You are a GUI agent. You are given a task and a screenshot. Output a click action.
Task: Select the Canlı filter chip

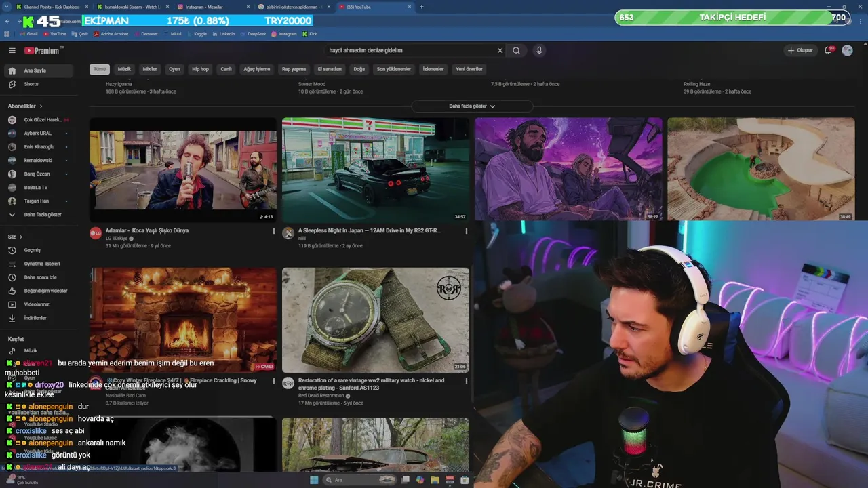226,69
